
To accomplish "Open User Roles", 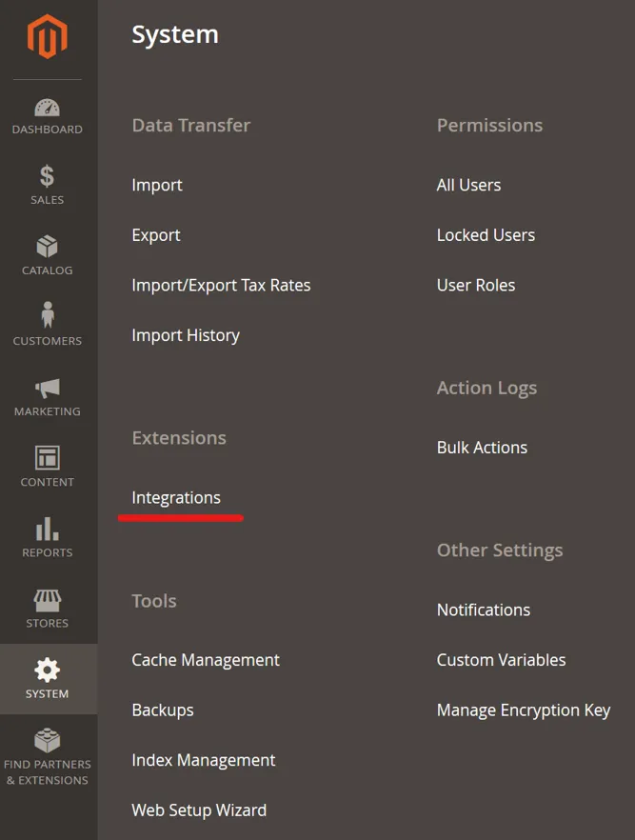I will pyautogui.click(x=476, y=286).
